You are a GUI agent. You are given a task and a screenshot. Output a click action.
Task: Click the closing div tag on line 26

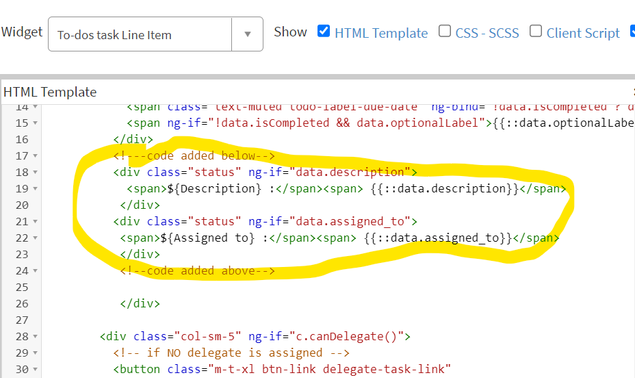(x=140, y=303)
